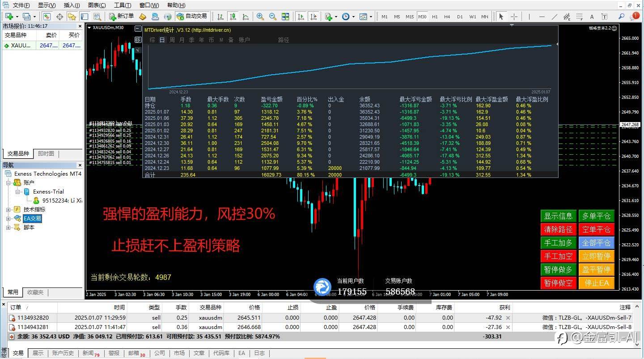The height and width of the screenshot is (359, 644).
Task: Select the trendline drawing tool
Action: click(555, 17)
